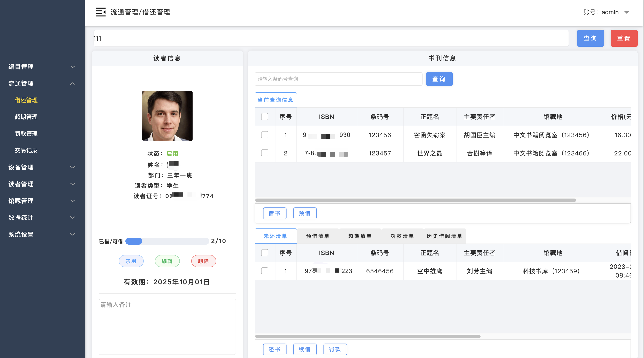Click the reader's profile photo
Screen dimensions: 644x358
pyautogui.click(x=167, y=116)
